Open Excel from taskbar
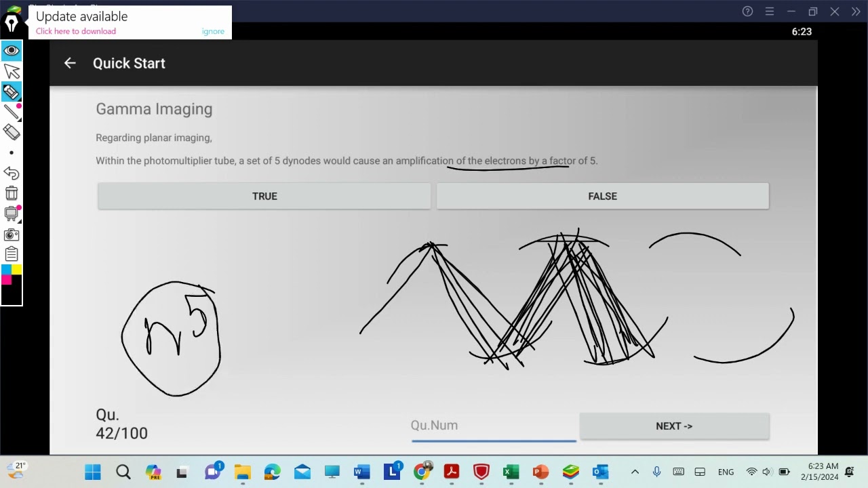The height and width of the screenshot is (488, 868). pos(511,472)
